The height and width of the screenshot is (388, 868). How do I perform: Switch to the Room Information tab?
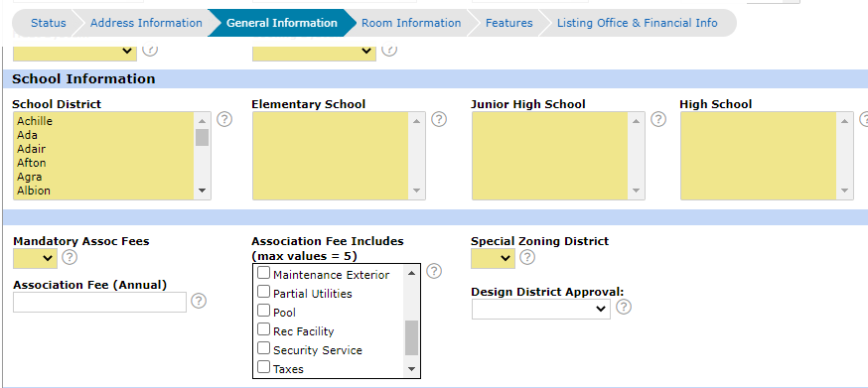tap(411, 23)
